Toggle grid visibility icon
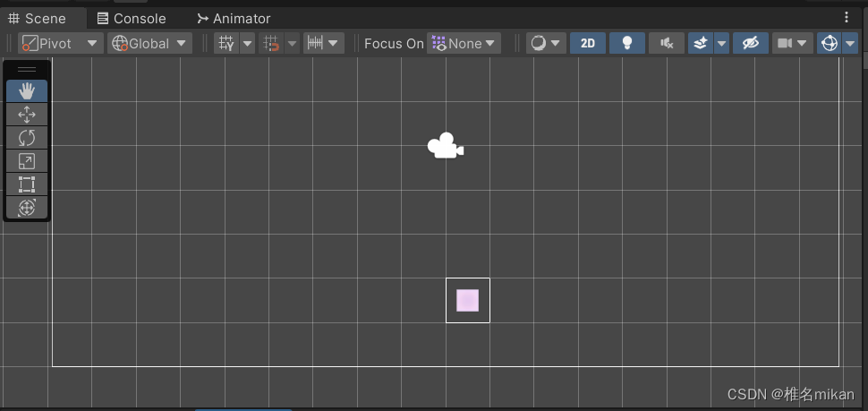The height and width of the screenshot is (411, 868). (226, 43)
